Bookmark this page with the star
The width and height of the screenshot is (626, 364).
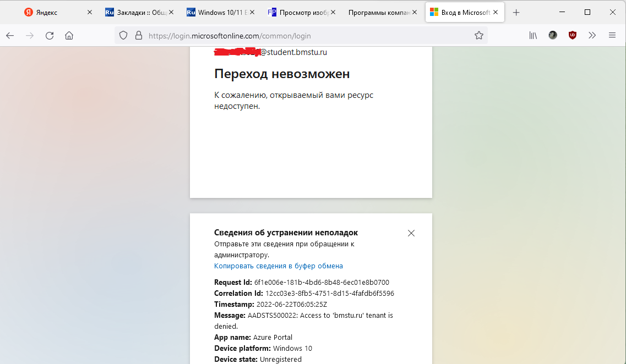[x=479, y=36]
